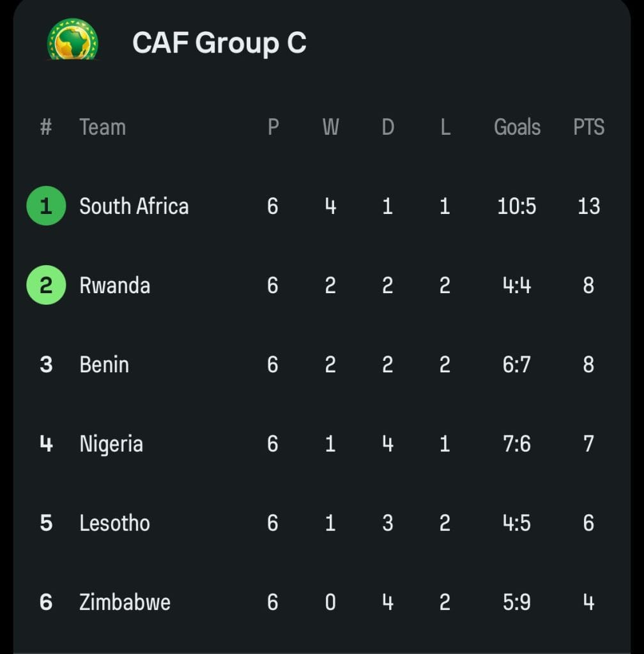Click the L losses column header
Screen dimensions: 644x654
click(445, 127)
